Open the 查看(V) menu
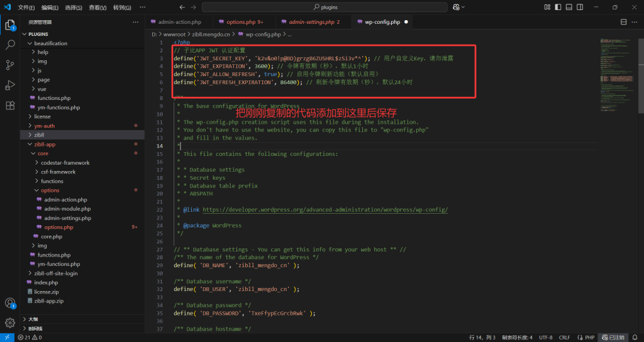This screenshot has height=342, width=644. pyautogui.click(x=97, y=8)
